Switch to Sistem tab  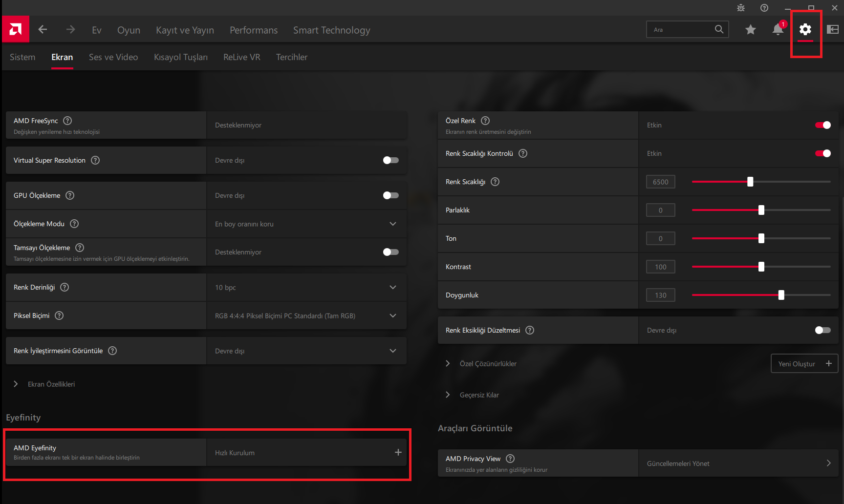click(x=22, y=57)
